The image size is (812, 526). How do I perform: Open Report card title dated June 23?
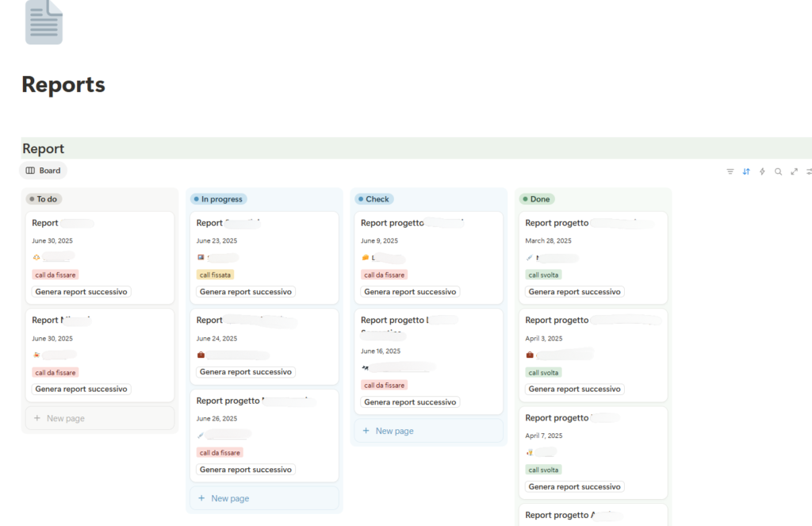tap(228, 223)
